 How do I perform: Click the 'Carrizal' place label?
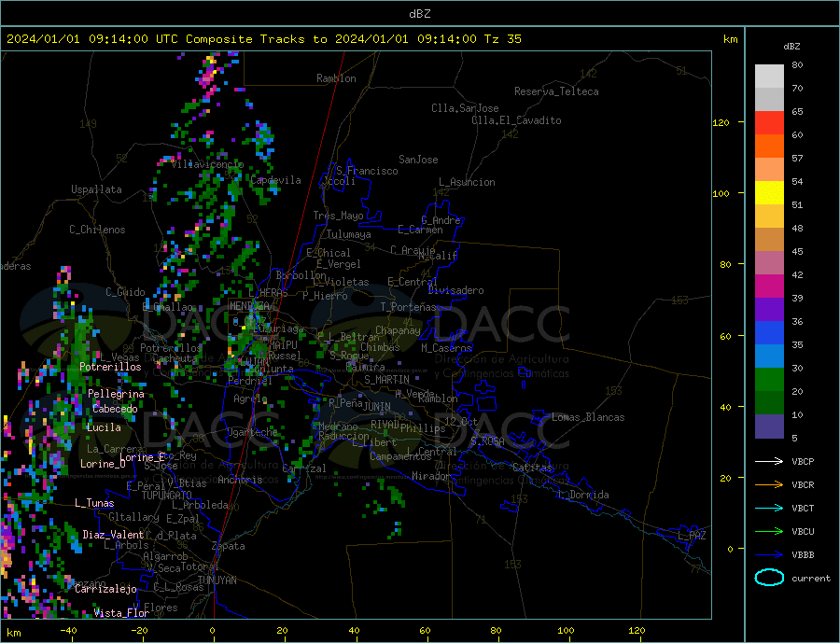(304, 468)
